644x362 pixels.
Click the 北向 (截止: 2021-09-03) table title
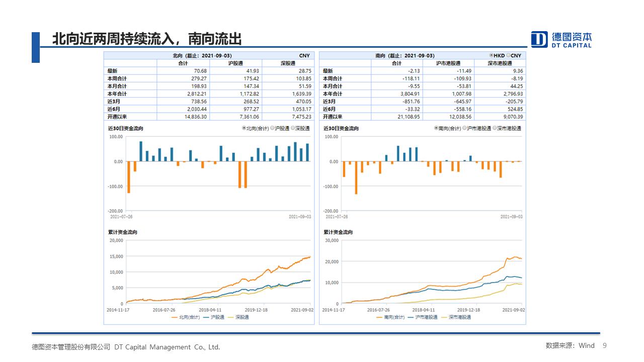point(202,55)
